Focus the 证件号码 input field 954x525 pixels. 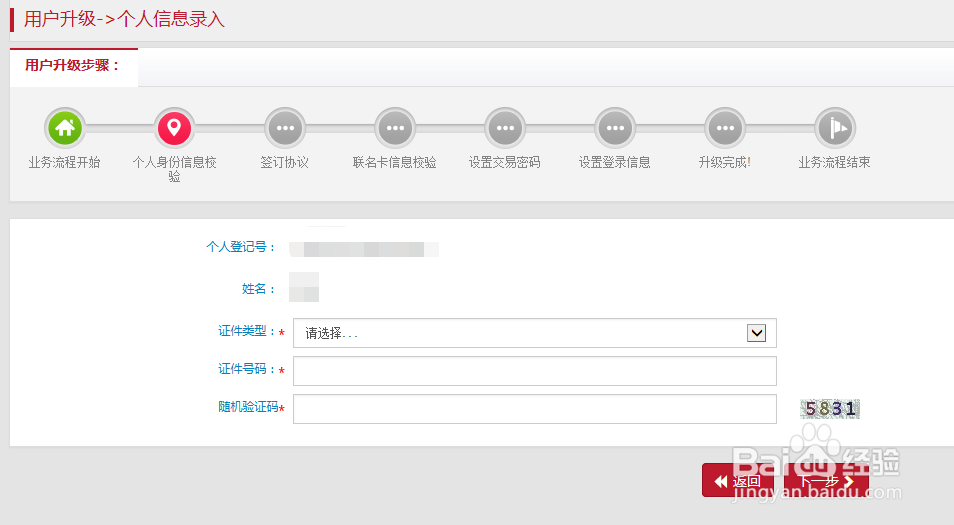(535, 371)
